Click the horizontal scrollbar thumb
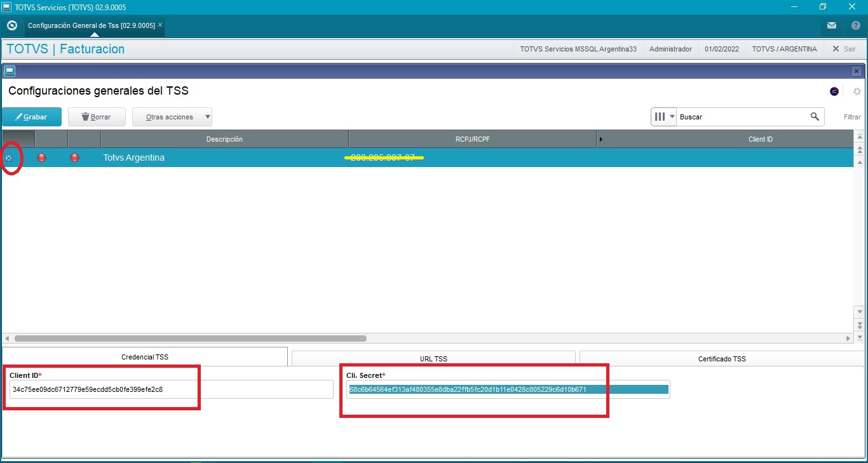868x463 pixels. point(190,339)
